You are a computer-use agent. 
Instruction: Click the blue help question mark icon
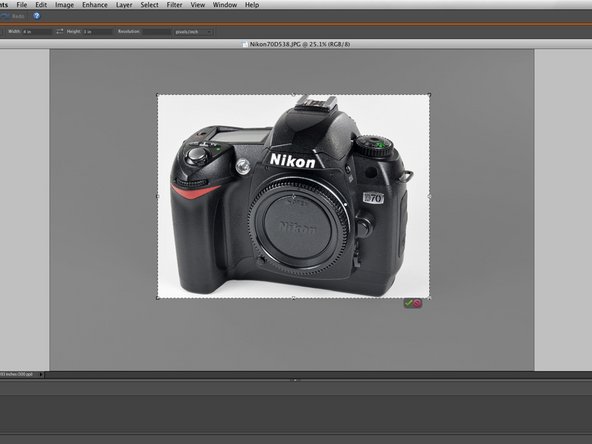(37, 16)
